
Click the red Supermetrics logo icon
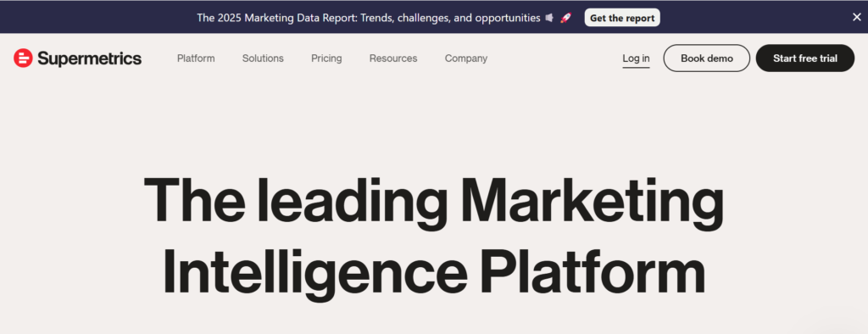[23, 58]
